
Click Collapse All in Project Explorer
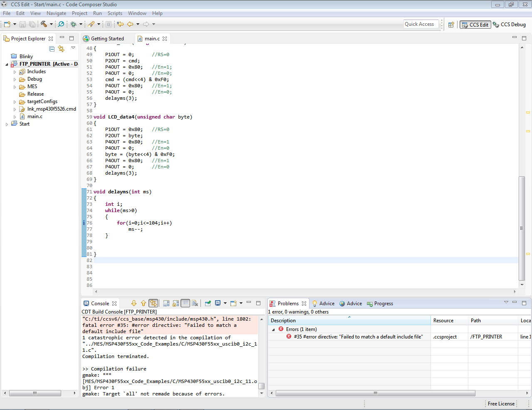52,49
